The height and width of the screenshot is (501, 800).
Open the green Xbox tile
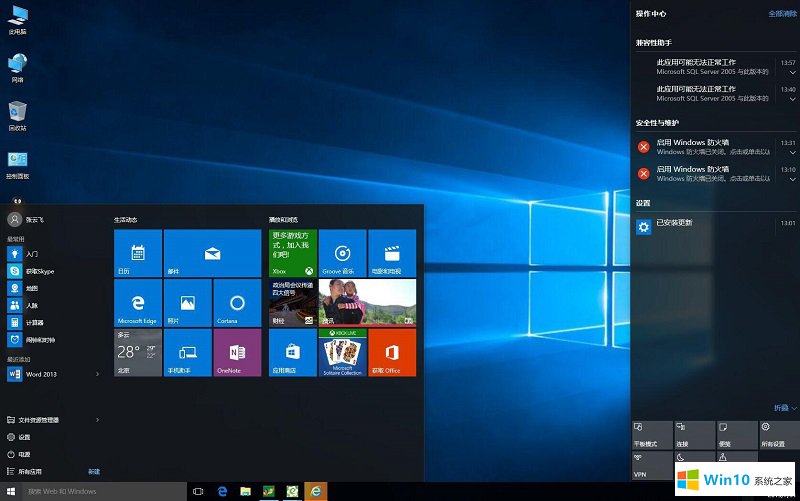point(293,253)
